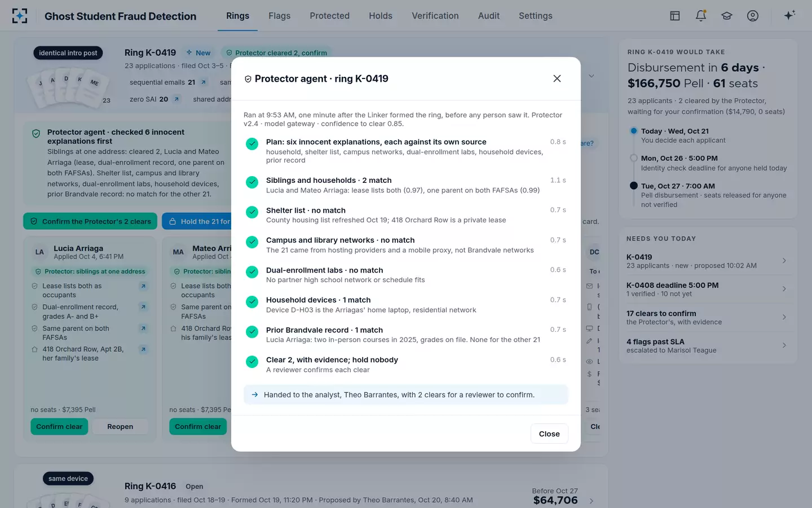
Task: Click 'Hold the 21 for' button
Action: (197, 221)
